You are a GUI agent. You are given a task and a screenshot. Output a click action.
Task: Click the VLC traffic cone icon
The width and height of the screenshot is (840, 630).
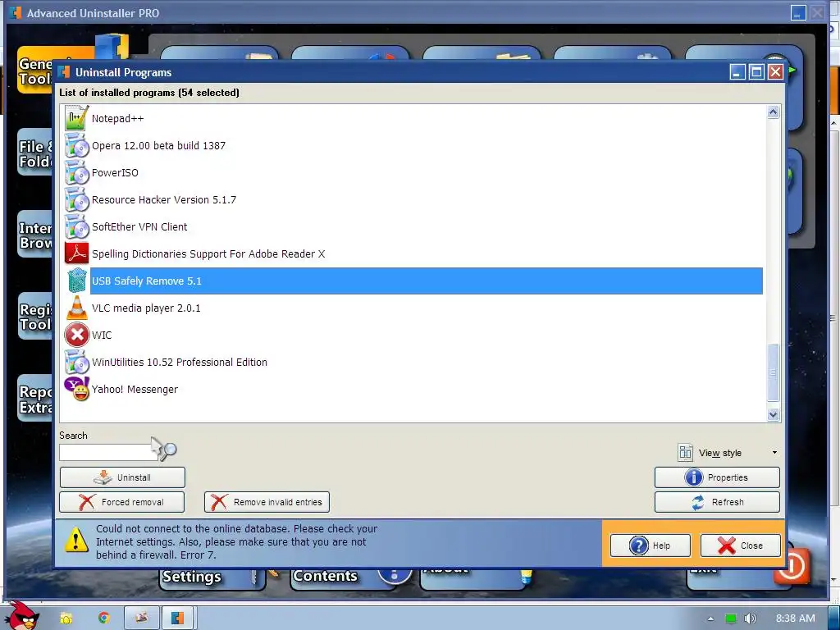point(77,308)
